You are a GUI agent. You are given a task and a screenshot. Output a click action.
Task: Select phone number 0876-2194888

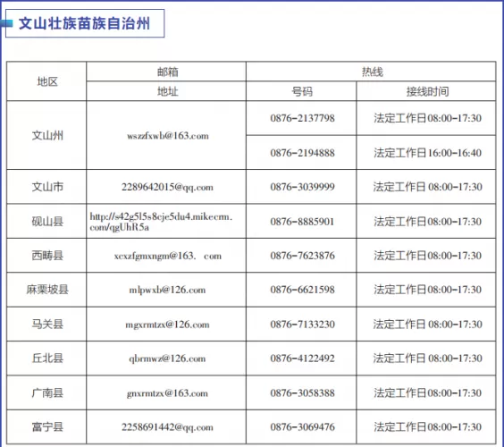pyautogui.click(x=302, y=153)
